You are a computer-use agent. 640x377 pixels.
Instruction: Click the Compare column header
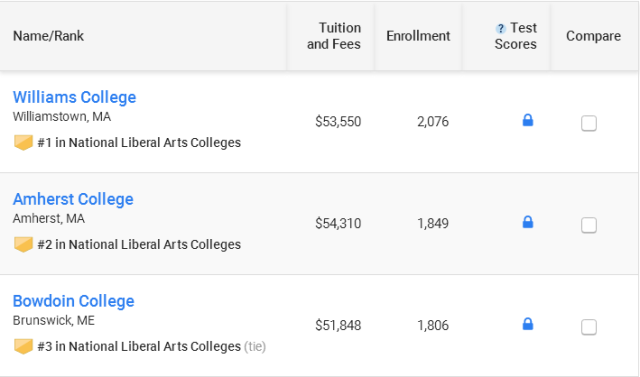click(593, 36)
